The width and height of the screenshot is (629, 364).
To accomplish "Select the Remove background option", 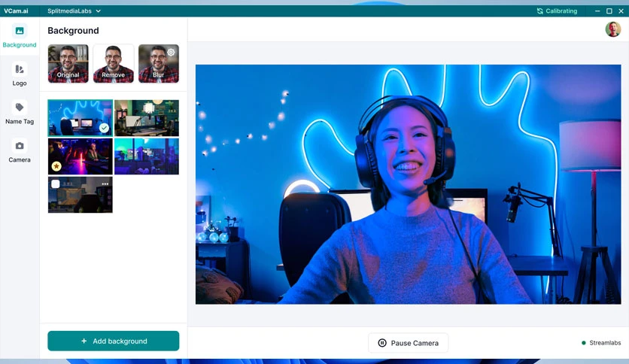I will coord(114,63).
